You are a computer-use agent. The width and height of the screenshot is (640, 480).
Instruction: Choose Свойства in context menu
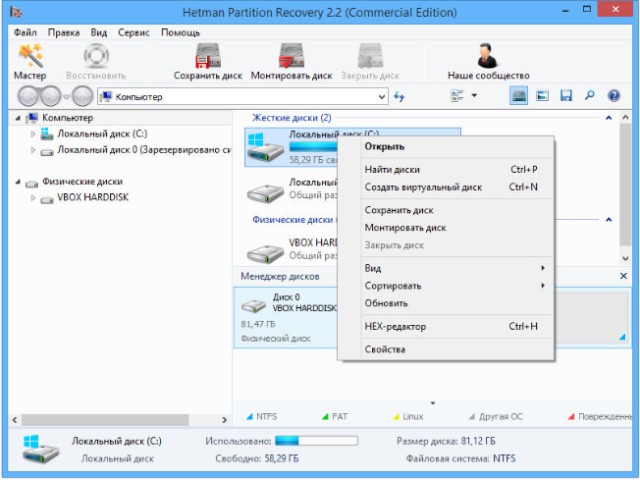[x=446, y=349]
